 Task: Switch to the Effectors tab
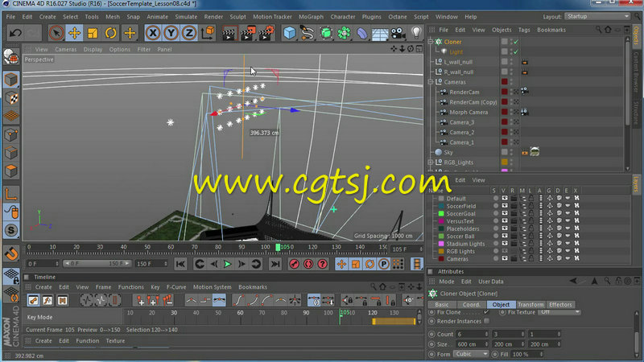560,305
